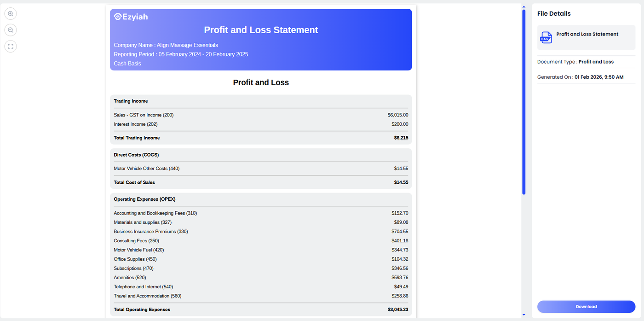Click the Trading Income section header
The width and height of the screenshot is (644, 321).
(x=131, y=101)
